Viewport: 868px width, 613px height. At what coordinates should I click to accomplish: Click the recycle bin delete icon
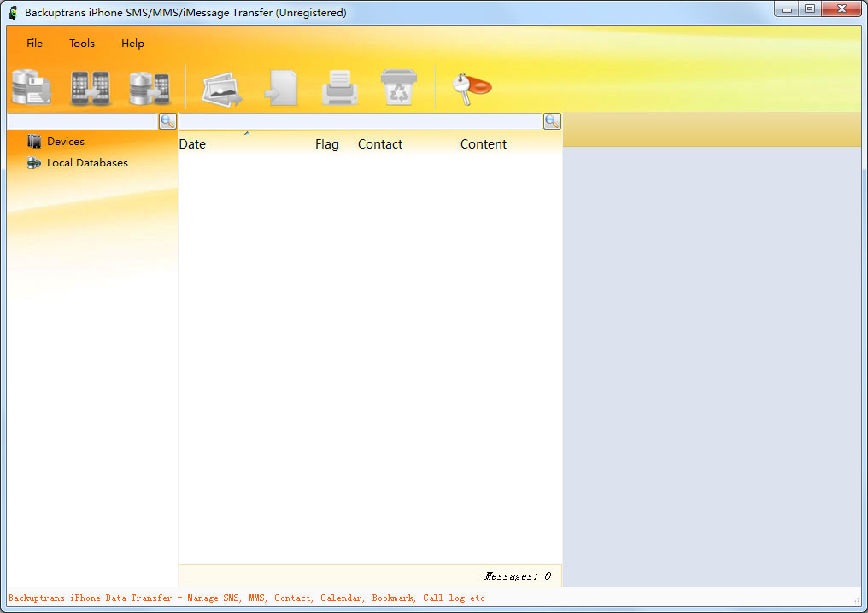pyautogui.click(x=398, y=88)
